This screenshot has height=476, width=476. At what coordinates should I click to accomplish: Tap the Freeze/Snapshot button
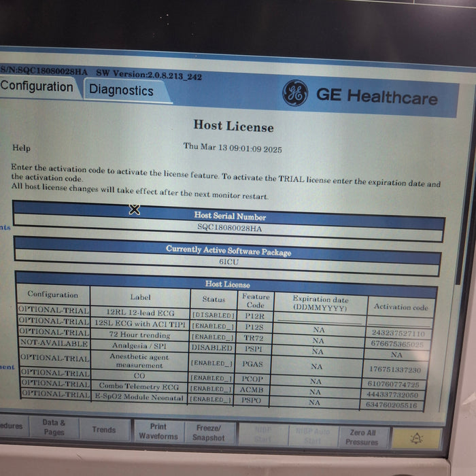(209, 432)
